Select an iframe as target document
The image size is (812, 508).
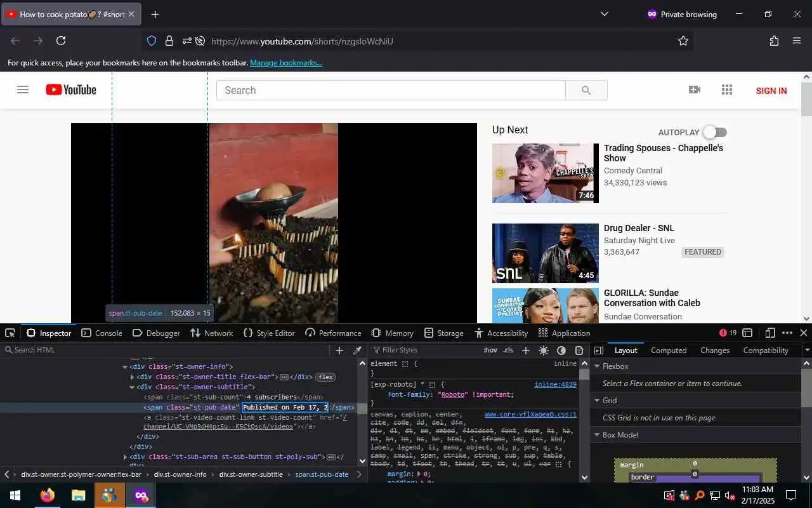(x=747, y=333)
